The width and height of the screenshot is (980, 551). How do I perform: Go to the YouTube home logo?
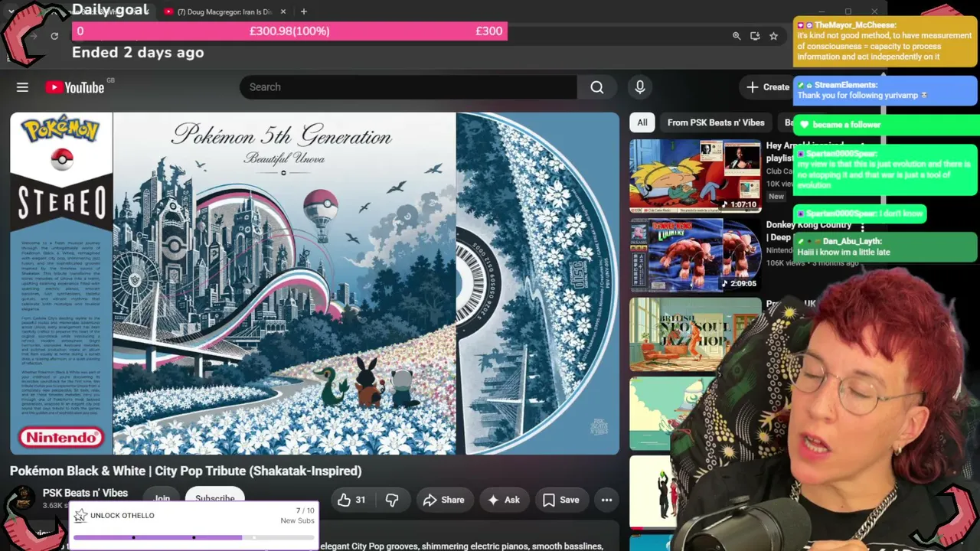(x=74, y=87)
